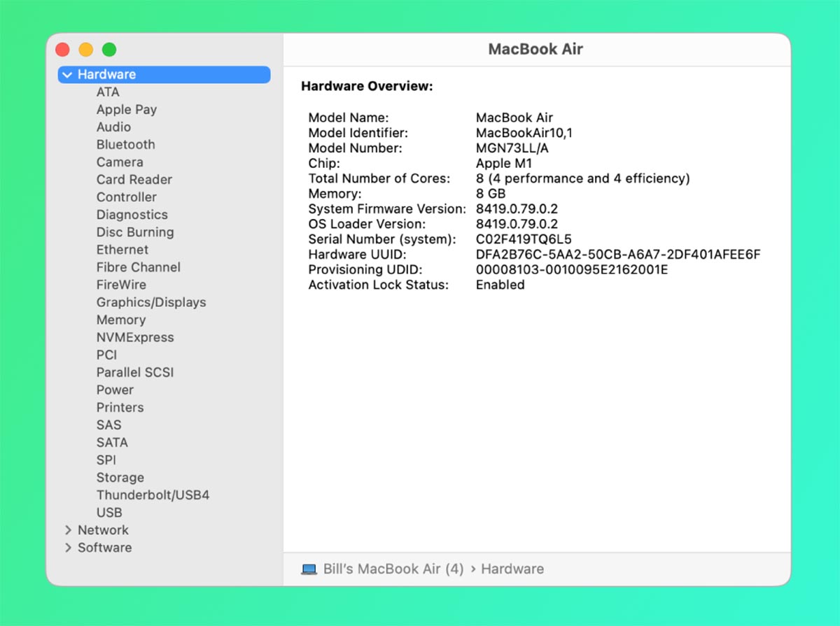Click the Hardware UUID value
Viewport: 840px width, 626px height.
point(618,255)
